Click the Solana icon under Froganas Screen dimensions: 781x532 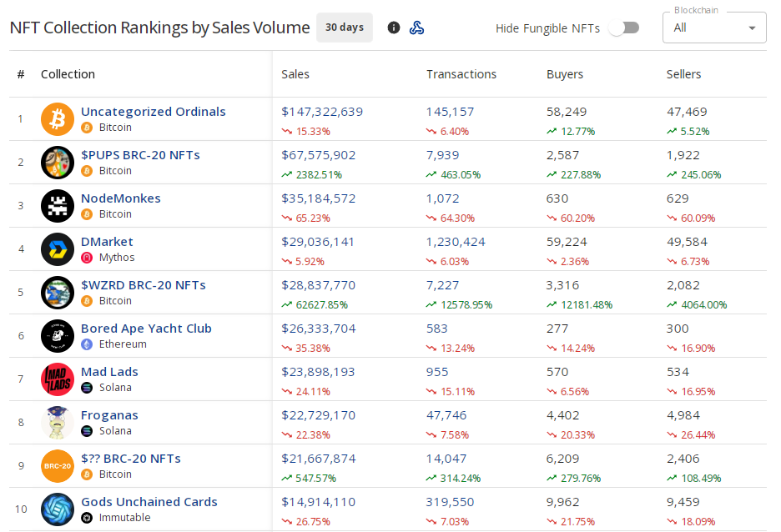point(87,431)
